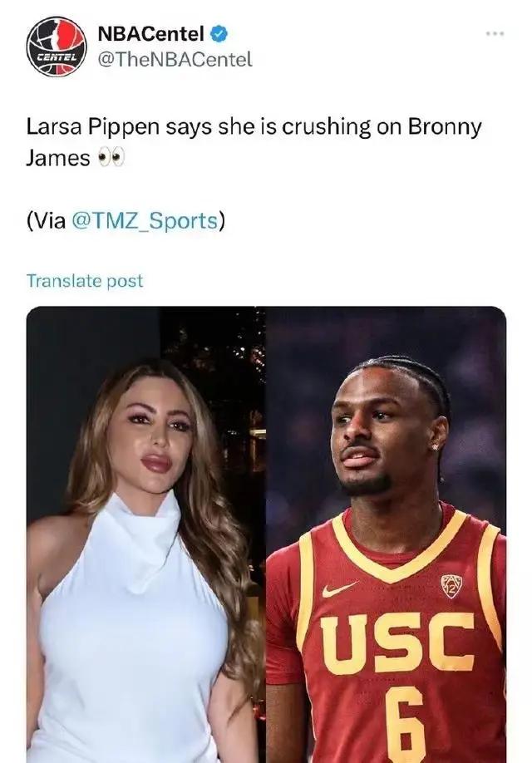Open the @TheNBACentel handle
532x763 pixels.
tap(175, 59)
